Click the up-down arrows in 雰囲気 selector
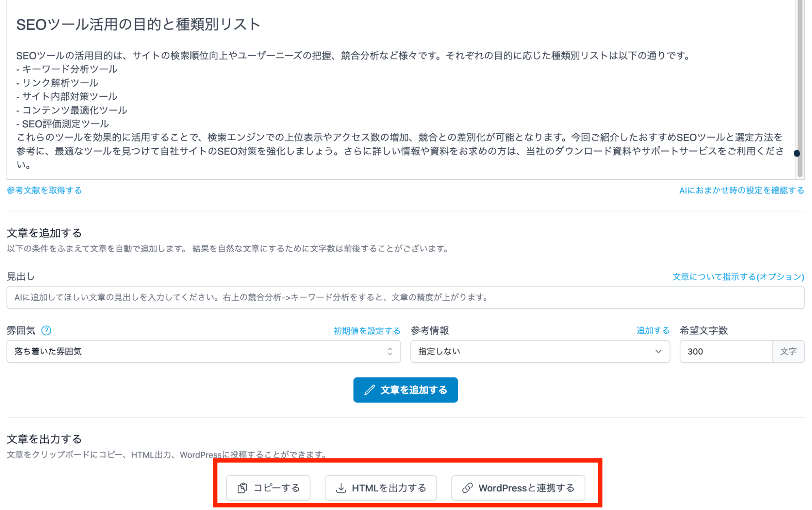The height and width of the screenshot is (510, 812). (x=390, y=352)
